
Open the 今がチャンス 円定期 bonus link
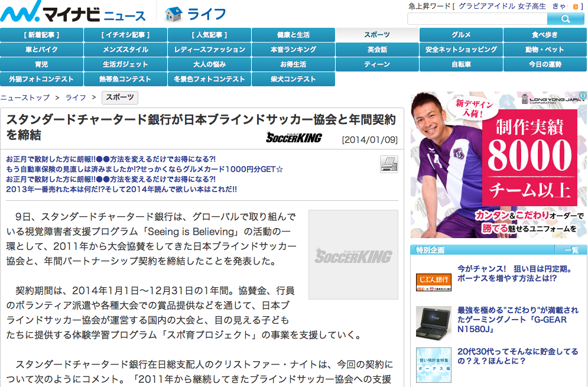point(515,274)
